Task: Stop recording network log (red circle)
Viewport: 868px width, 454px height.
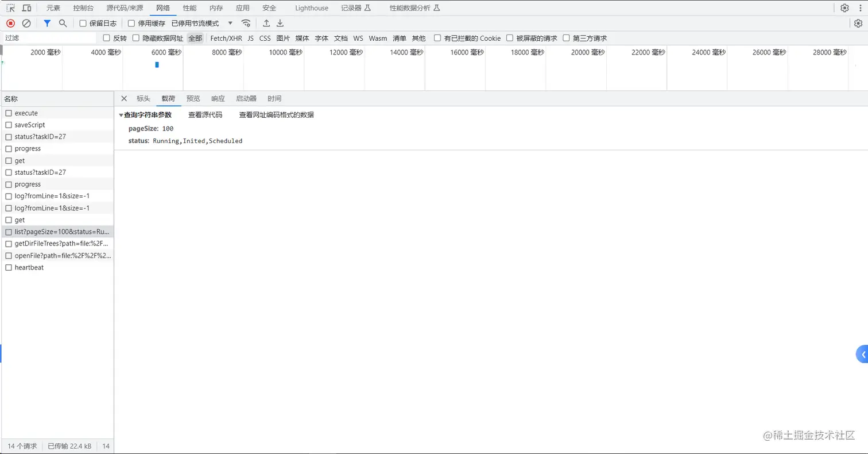Action: pos(10,23)
